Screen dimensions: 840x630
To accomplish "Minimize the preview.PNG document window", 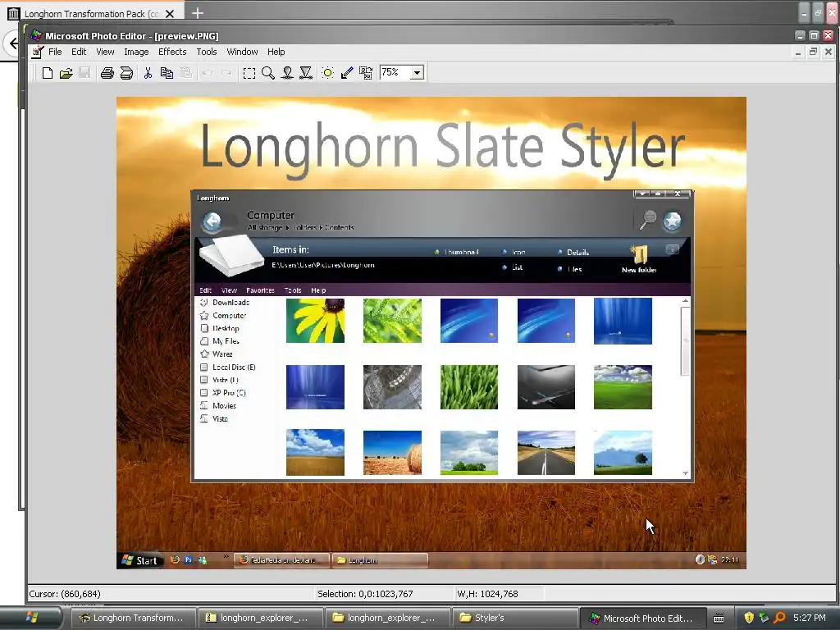I will tap(798, 52).
